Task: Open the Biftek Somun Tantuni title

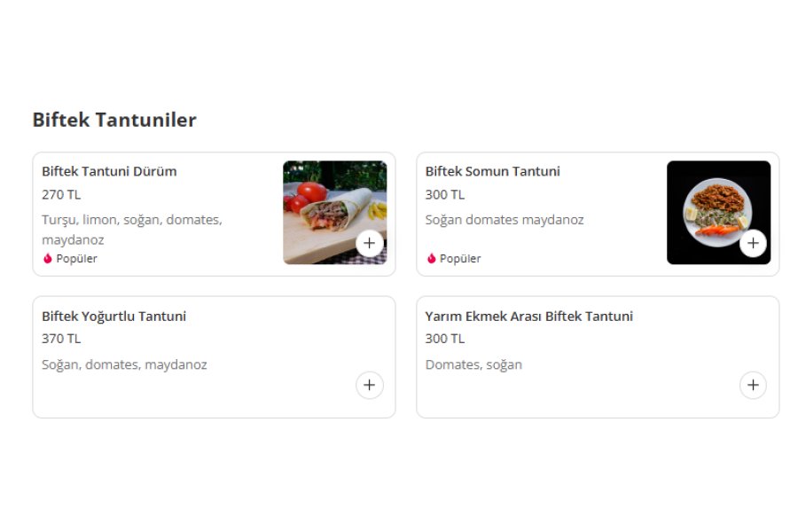Action: [493, 171]
